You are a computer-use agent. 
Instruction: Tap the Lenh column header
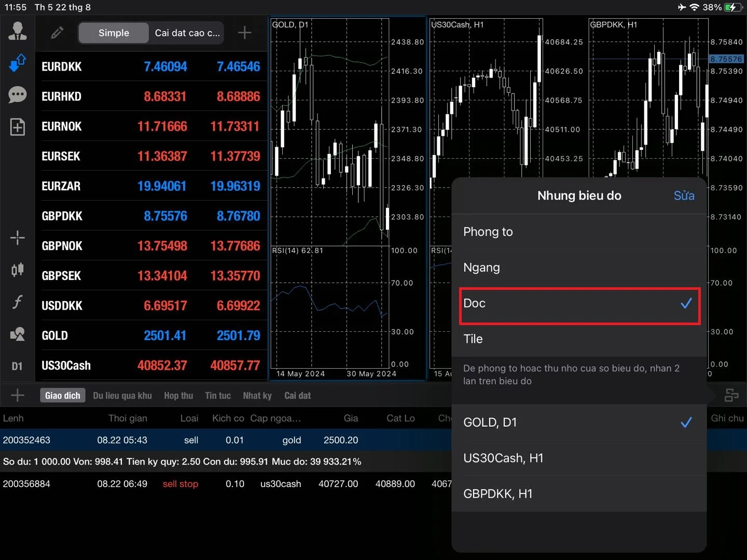pyautogui.click(x=13, y=418)
